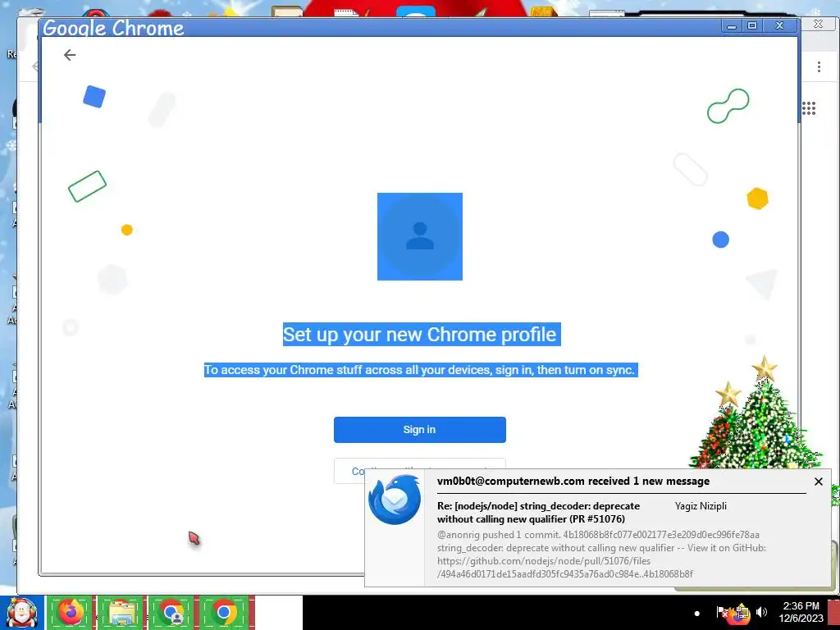Close the Google Chrome profile window
This screenshot has height=630, width=840.
tap(780, 25)
